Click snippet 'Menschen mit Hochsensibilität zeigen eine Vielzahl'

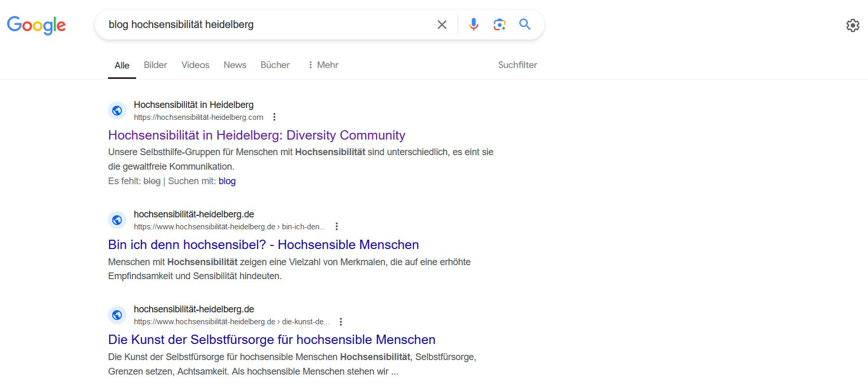click(213, 262)
